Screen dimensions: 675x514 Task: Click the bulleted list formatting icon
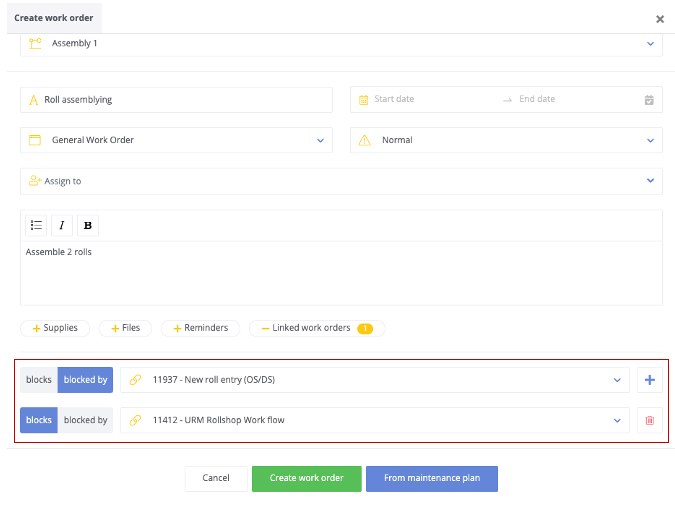[36, 225]
